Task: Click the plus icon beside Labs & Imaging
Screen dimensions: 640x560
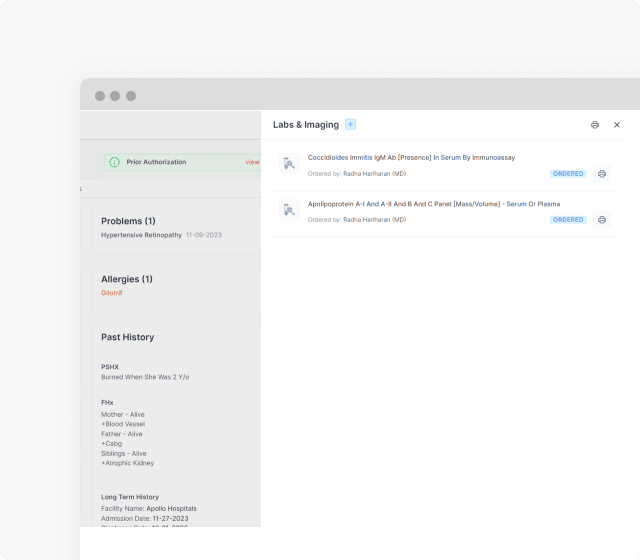Action: [350, 124]
